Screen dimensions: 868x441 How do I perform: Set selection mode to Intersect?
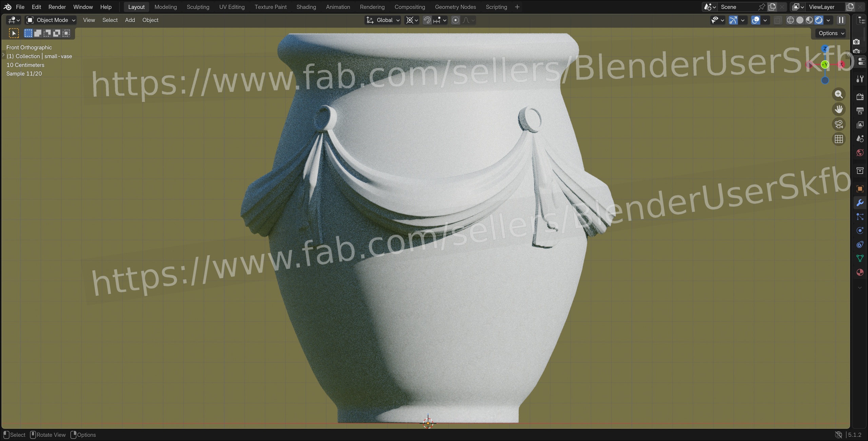pos(66,33)
